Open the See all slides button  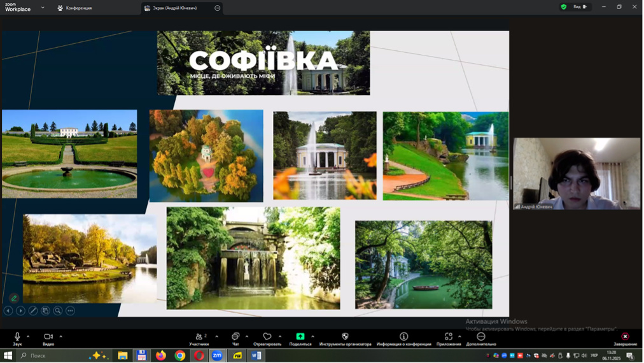click(45, 311)
